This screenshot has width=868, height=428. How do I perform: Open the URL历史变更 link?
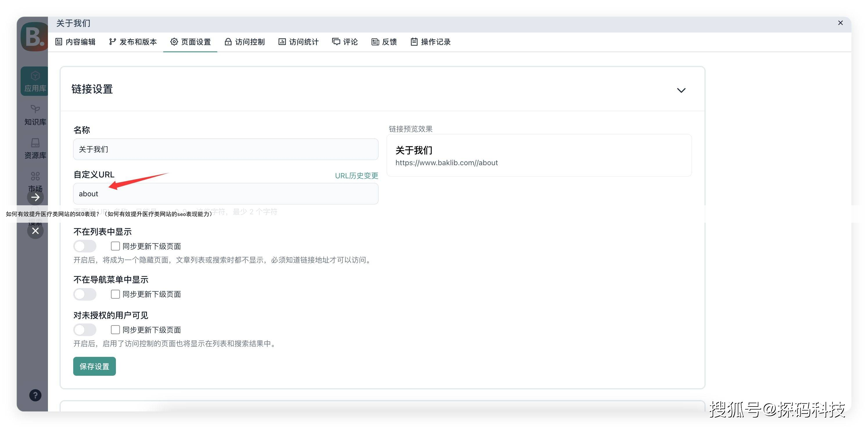(x=356, y=175)
